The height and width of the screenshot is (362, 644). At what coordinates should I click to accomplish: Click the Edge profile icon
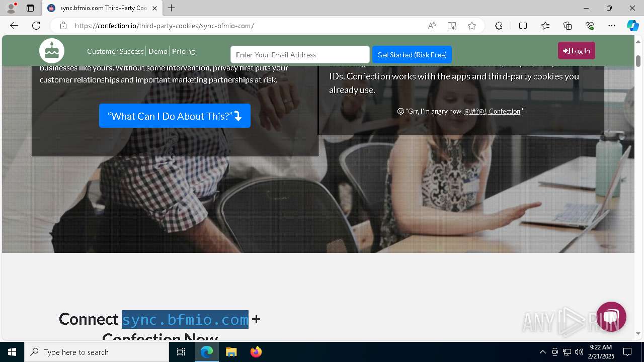[11, 8]
